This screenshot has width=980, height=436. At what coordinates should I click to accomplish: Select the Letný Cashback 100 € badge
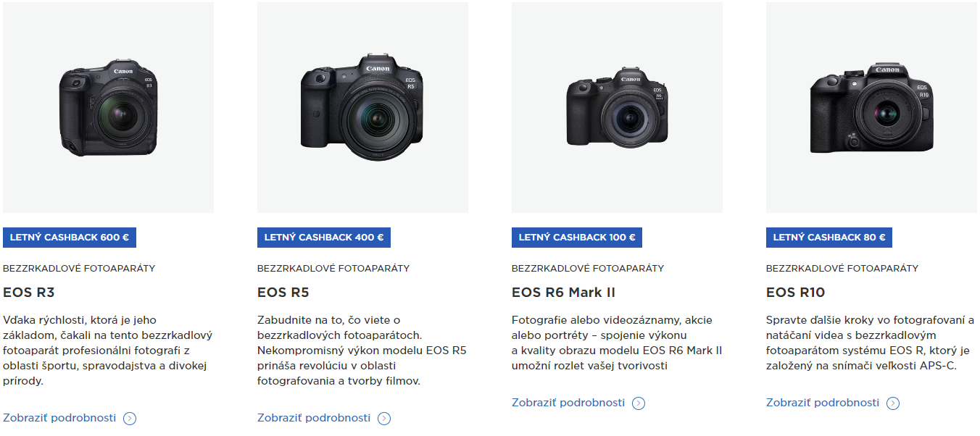pyautogui.click(x=577, y=238)
